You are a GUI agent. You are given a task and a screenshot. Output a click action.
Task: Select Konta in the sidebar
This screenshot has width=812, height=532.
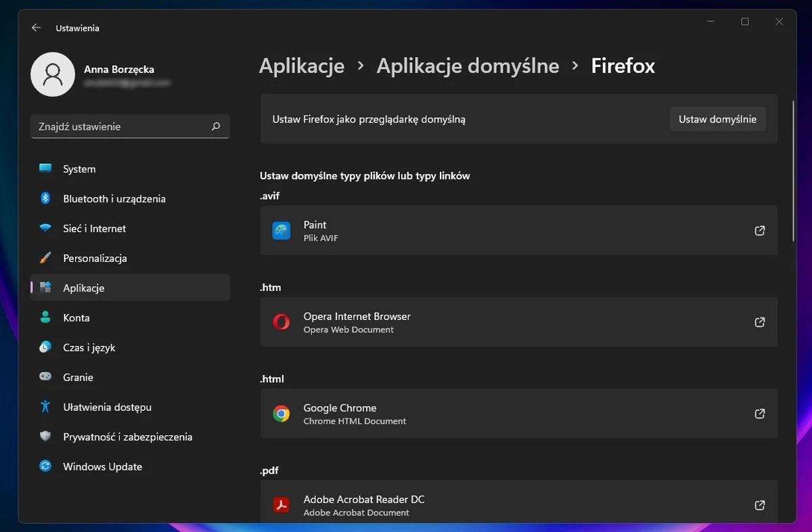(x=76, y=317)
